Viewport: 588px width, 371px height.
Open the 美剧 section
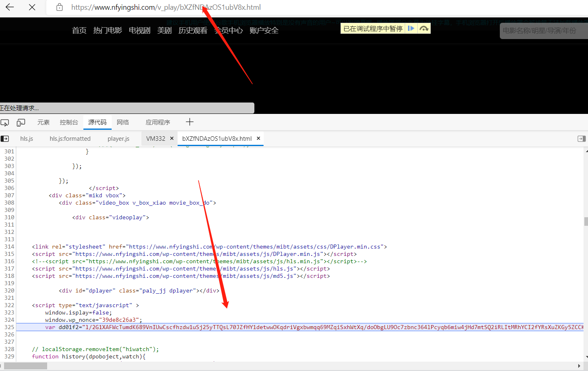(165, 31)
